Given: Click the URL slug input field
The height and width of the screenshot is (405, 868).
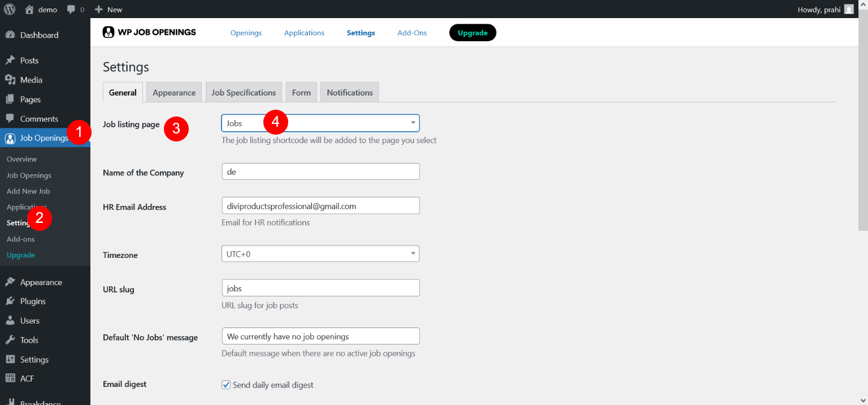Looking at the screenshot, I should tap(320, 288).
